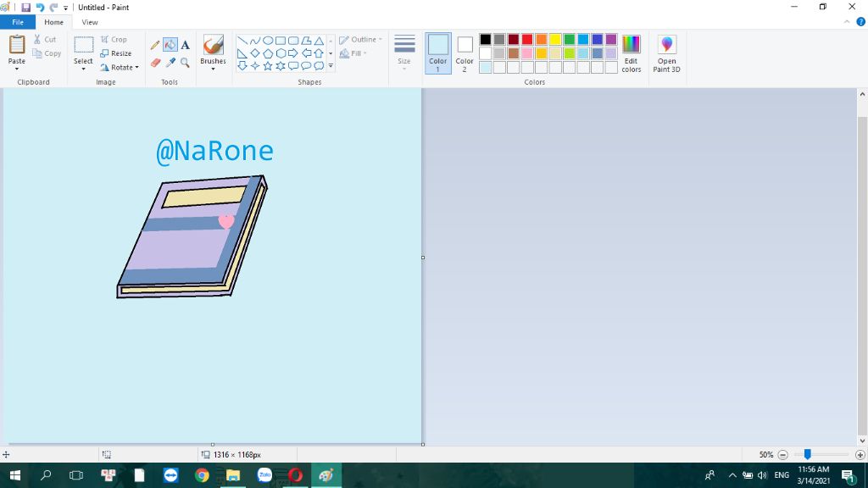Open Google Chrome from the taskbar
868x488 pixels.
(202, 475)
